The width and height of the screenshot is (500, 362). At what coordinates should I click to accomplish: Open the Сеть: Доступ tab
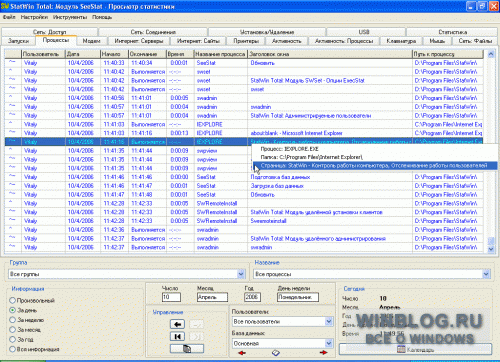pyautogui.click(x=50, y=32)
